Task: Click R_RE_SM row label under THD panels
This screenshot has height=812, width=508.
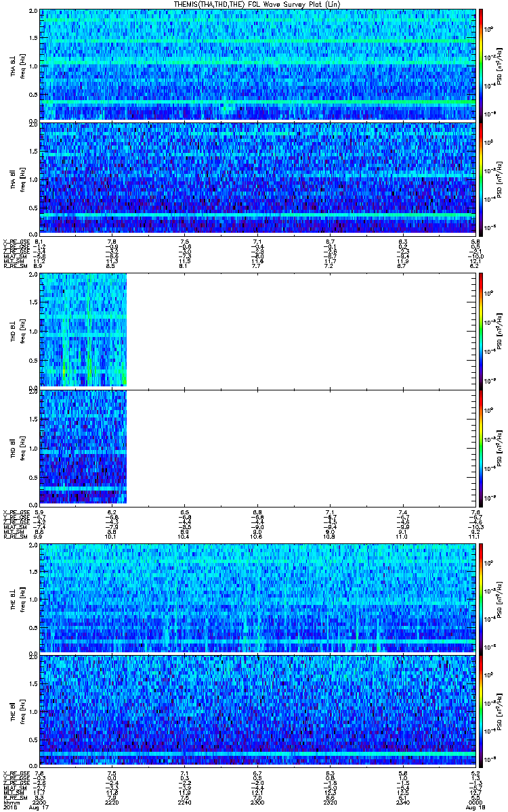Action: click(x=15, y=535)
